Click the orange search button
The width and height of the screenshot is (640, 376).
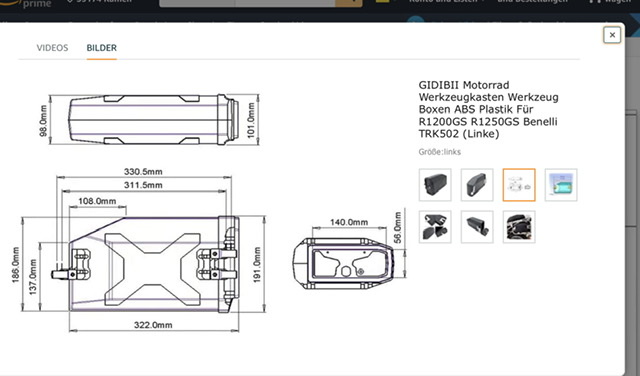349,2
